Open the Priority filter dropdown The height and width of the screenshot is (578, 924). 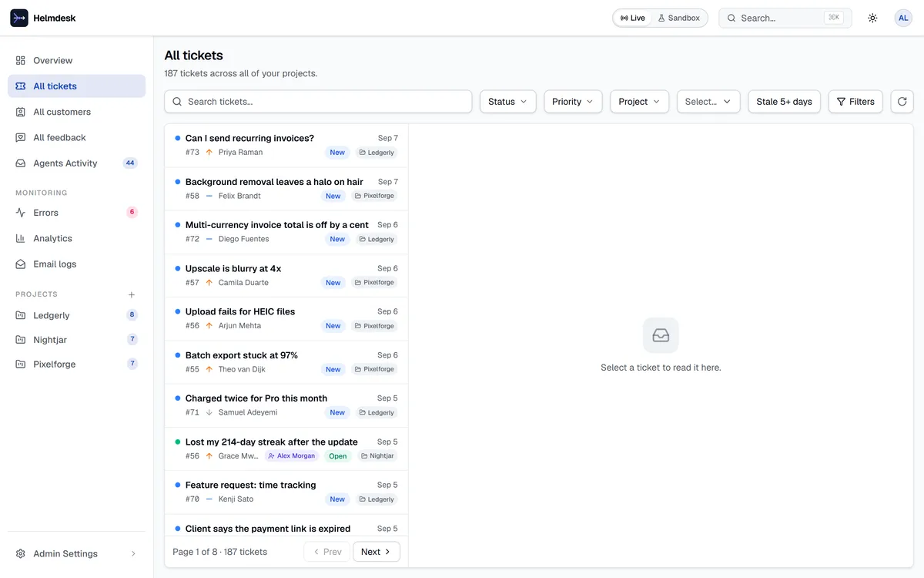pos(573,102)
